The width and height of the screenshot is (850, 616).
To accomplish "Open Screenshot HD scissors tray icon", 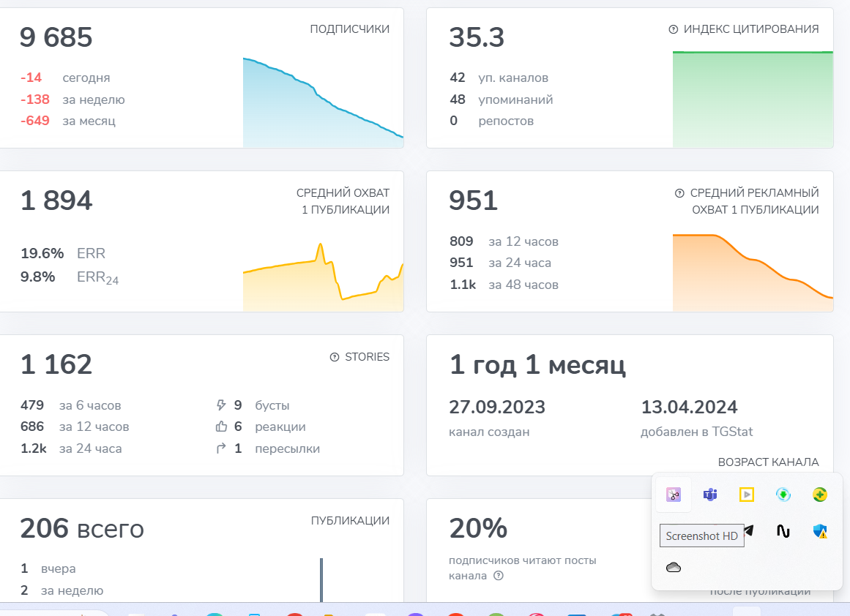I will (x=674, y=495).
